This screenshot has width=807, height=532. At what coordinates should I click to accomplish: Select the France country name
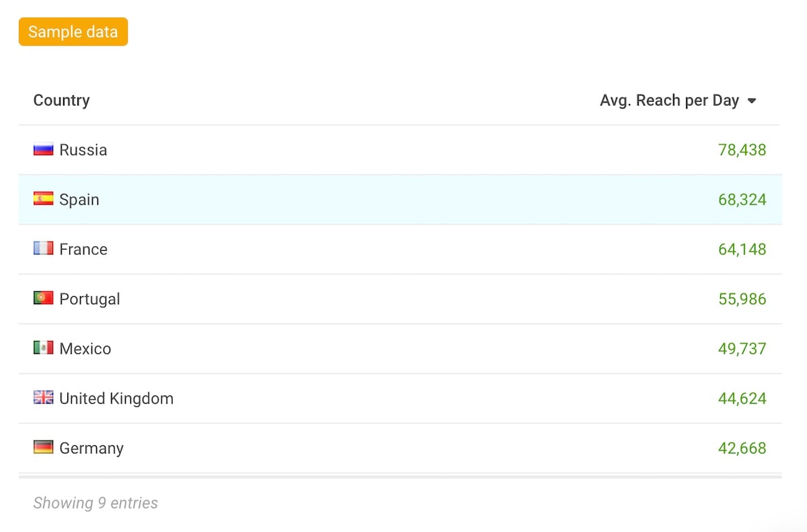pos(83,250)
